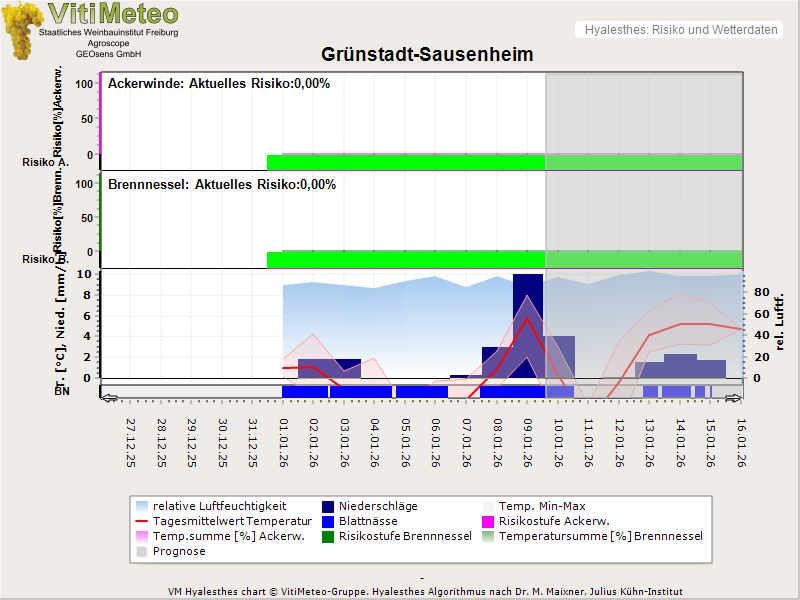Viewport: 800px width, 600px height.
Task: Click the Niederschläge legend swatch
Action: (328, 506)
